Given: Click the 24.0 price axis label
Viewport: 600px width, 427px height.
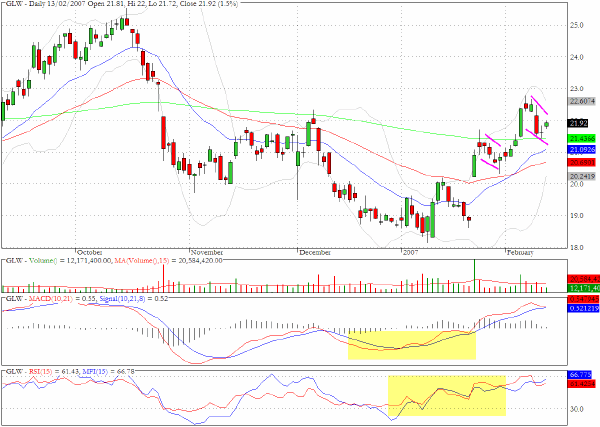Looking at the screenshot, I should click(576, 57).
